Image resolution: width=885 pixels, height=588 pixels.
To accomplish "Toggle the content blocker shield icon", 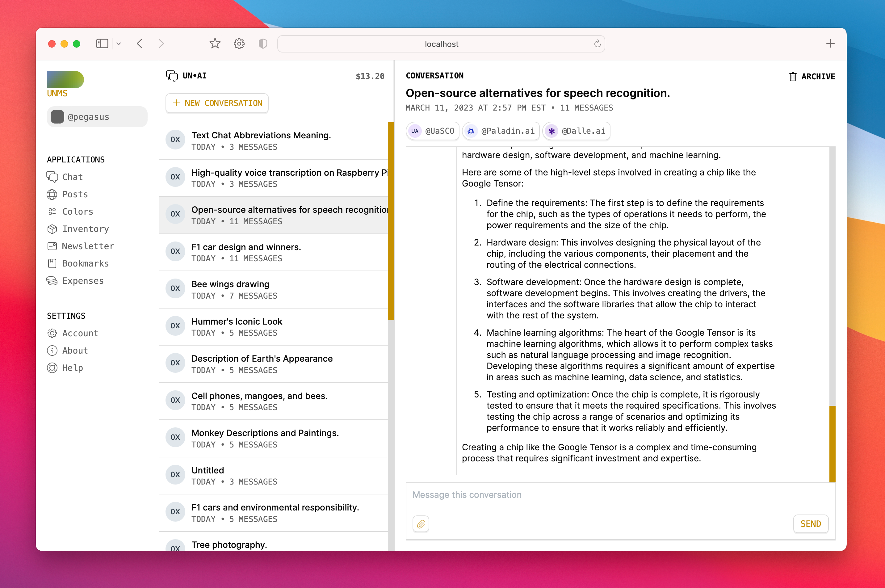I will 262,43.
